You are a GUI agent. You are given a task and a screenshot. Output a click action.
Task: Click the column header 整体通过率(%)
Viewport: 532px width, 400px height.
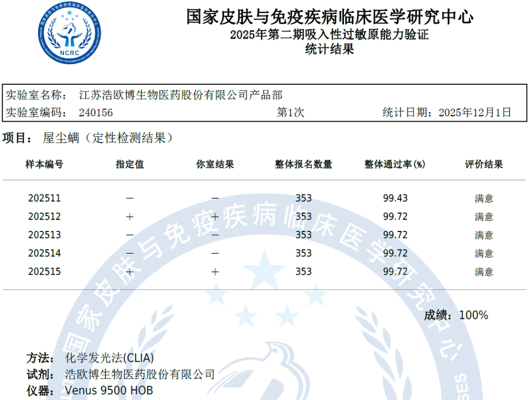395,165
